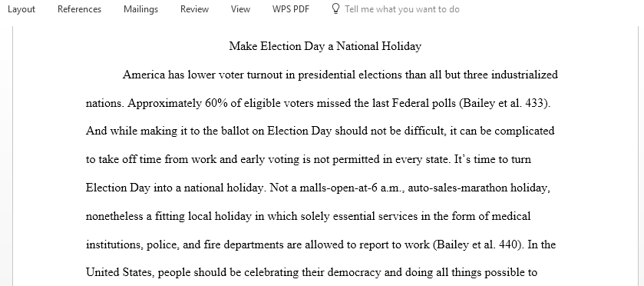Viewport: 644px width, 286px height.
Task: Switch to the References tab
Action: (x=79, y=9)
